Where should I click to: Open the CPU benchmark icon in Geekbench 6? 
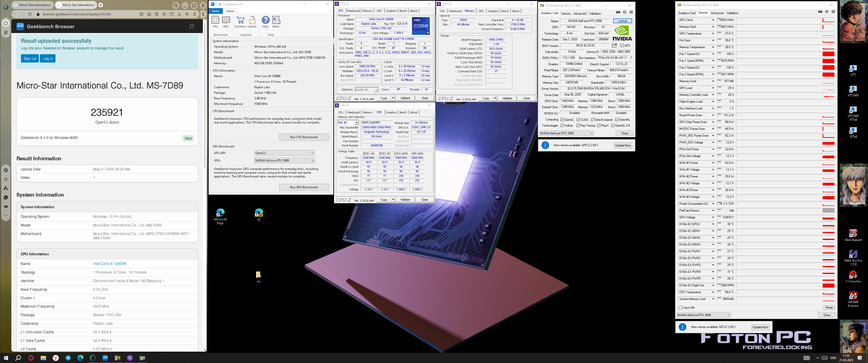pyautogui.click(x=215, y=20)
